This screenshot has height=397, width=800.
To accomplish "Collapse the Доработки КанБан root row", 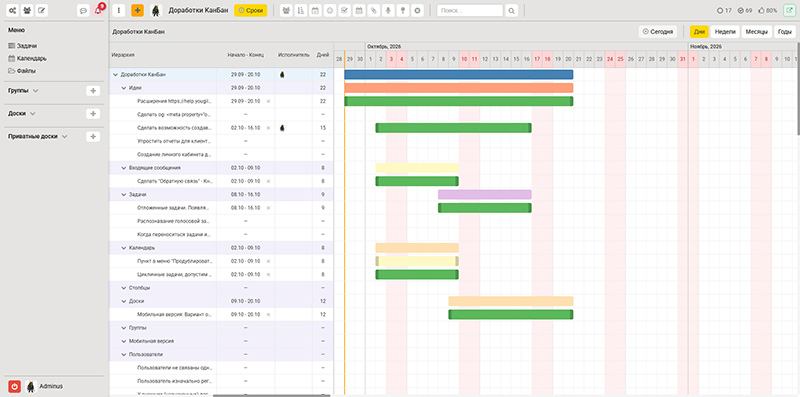I will [x=115, y=75].
